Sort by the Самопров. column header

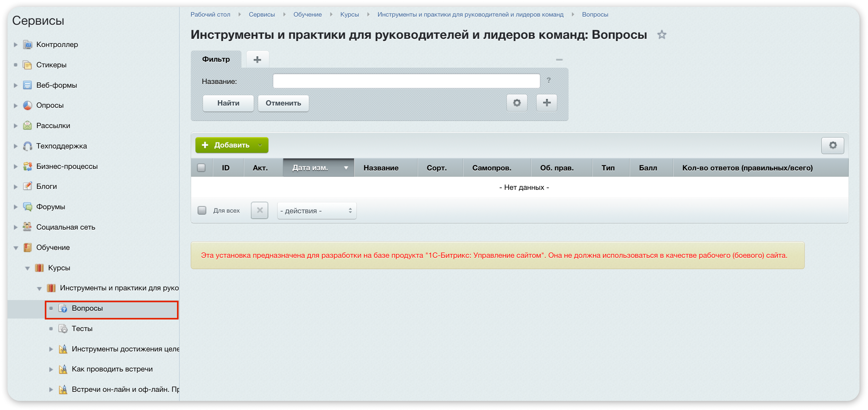(497, 168)
